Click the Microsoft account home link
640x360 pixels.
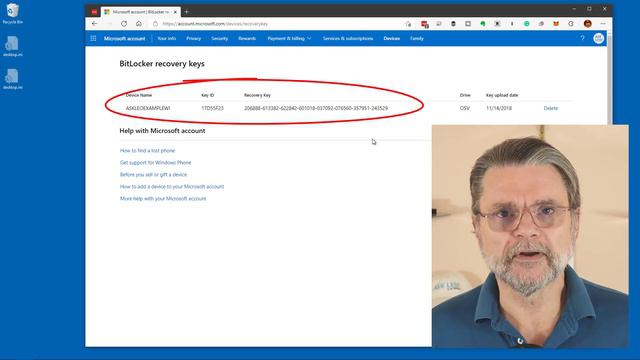click(x=124, y=38)
